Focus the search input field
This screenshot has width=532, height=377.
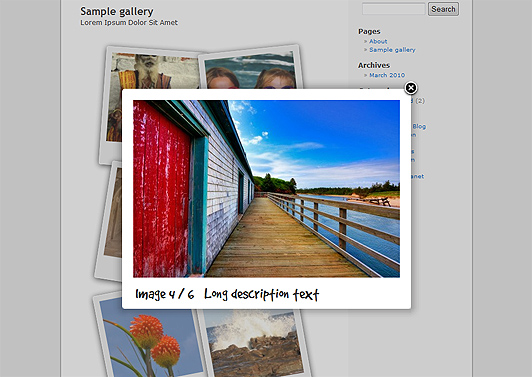pyautogui.click(x=394, y=9)
